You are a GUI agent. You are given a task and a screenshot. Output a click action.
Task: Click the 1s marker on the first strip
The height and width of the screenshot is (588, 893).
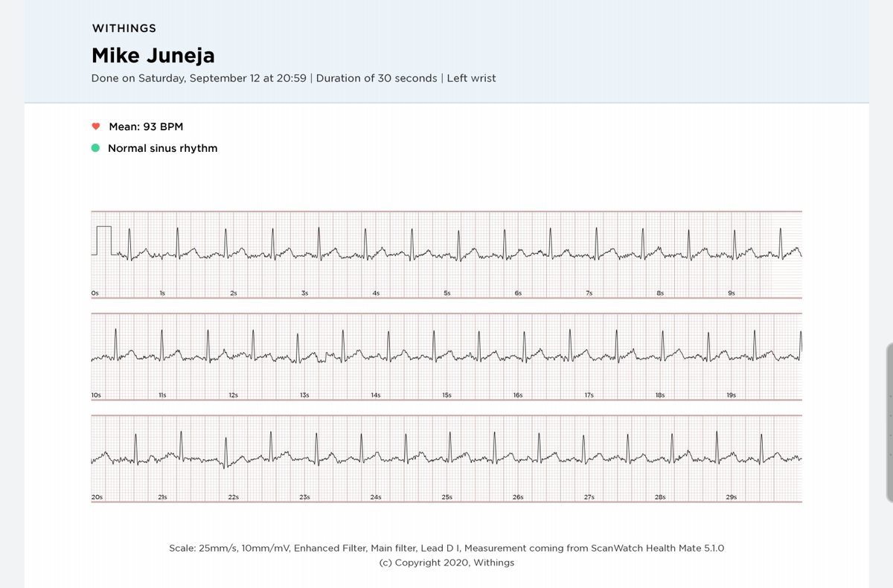[x=162, y=293]
